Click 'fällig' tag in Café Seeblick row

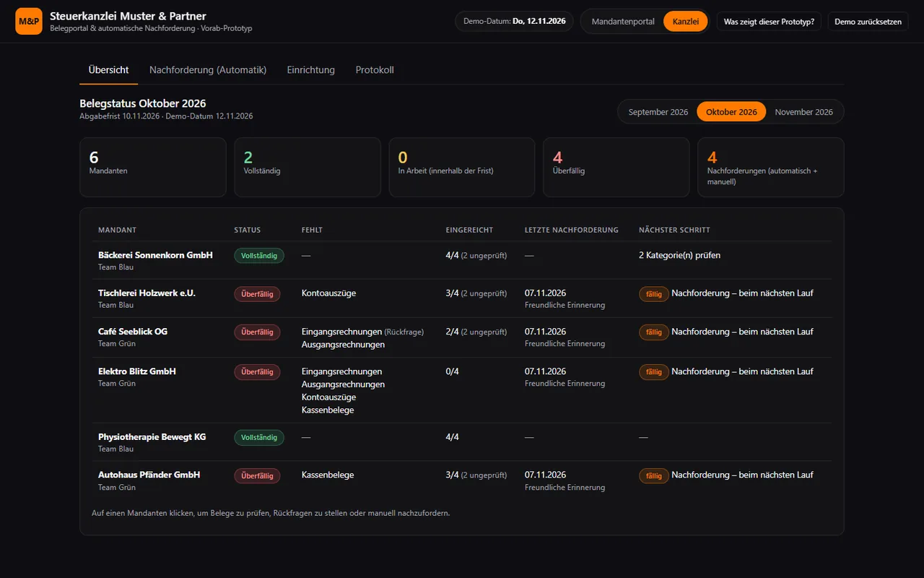pyautogui.click(x=654, y=332)
